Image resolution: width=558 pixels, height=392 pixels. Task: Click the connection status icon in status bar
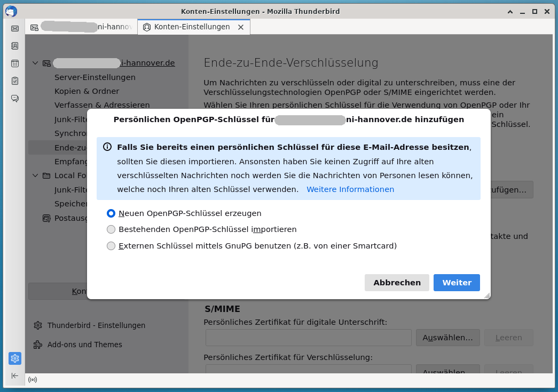pos(33,380)
